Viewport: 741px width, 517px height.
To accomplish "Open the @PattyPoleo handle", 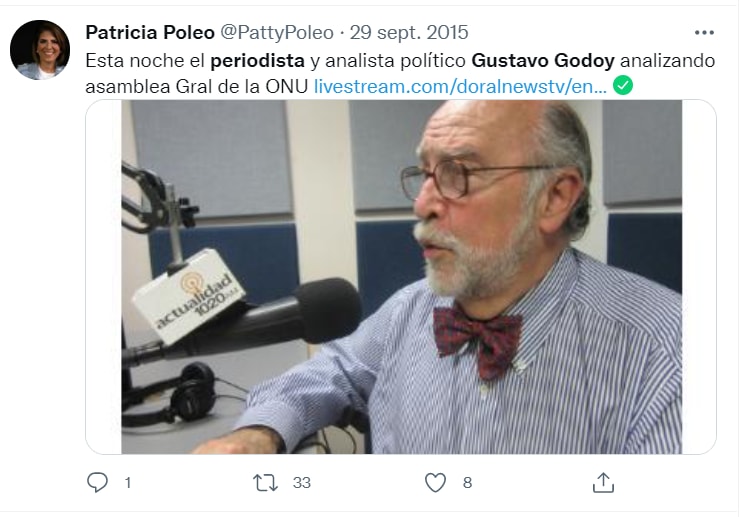I will click(277, 33).
